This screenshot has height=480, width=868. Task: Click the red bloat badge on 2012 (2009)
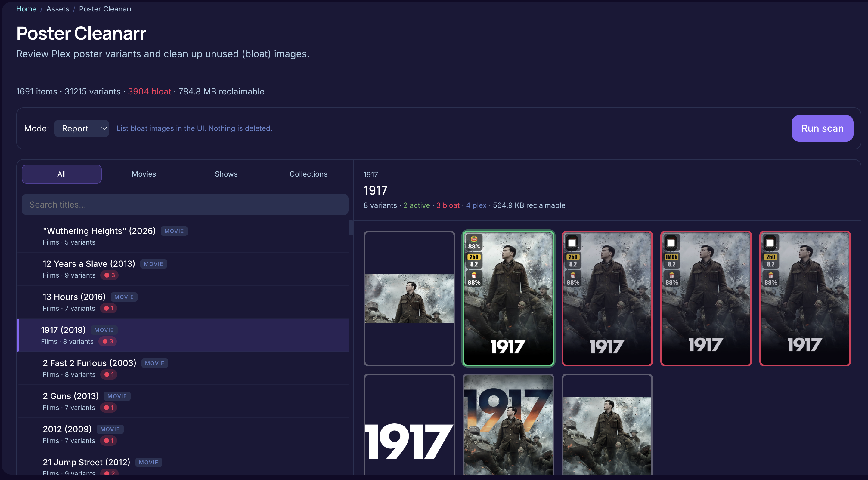108,440
